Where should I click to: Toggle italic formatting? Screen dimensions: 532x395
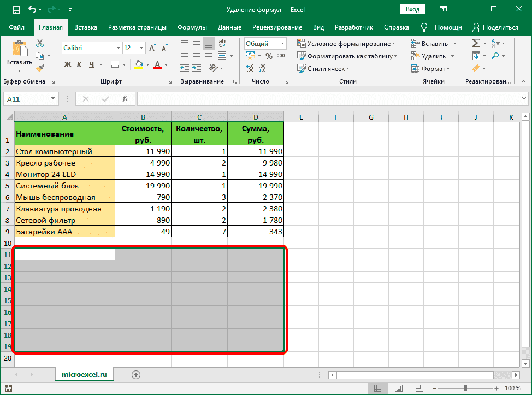click(80, 64)
